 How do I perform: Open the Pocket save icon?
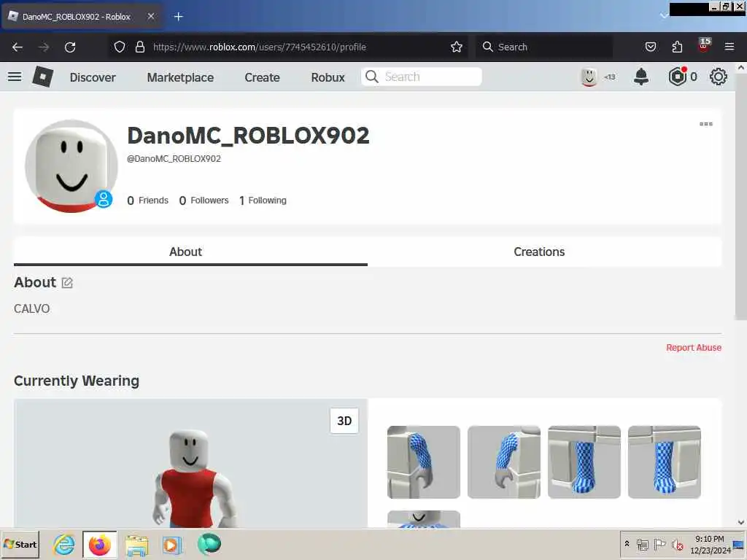pos(650,47)
